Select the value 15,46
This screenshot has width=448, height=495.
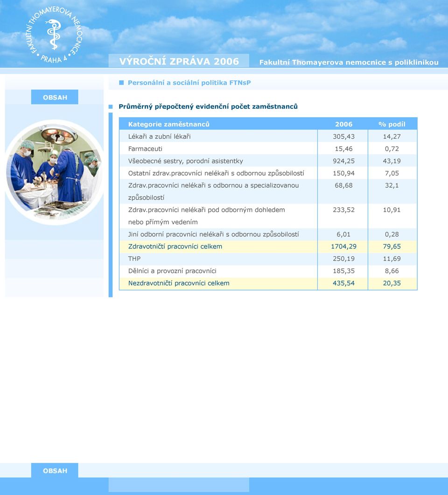343,148
